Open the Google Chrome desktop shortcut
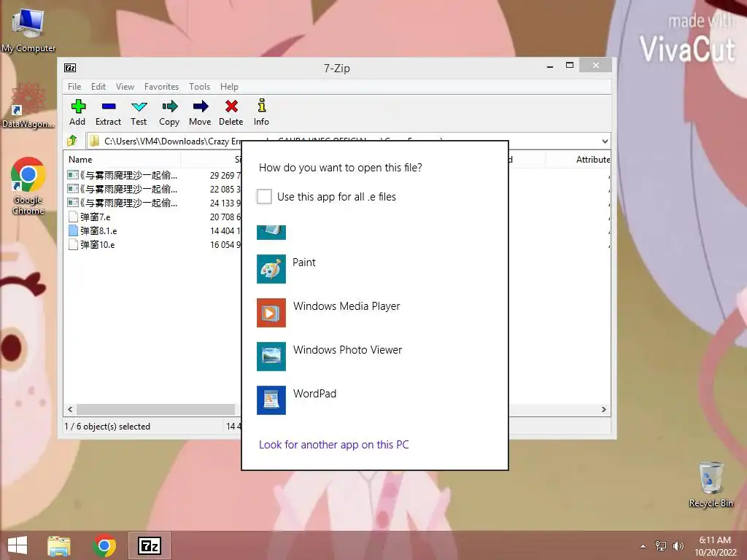This screenshot has width=747, height=560. [x=28, y=186]
